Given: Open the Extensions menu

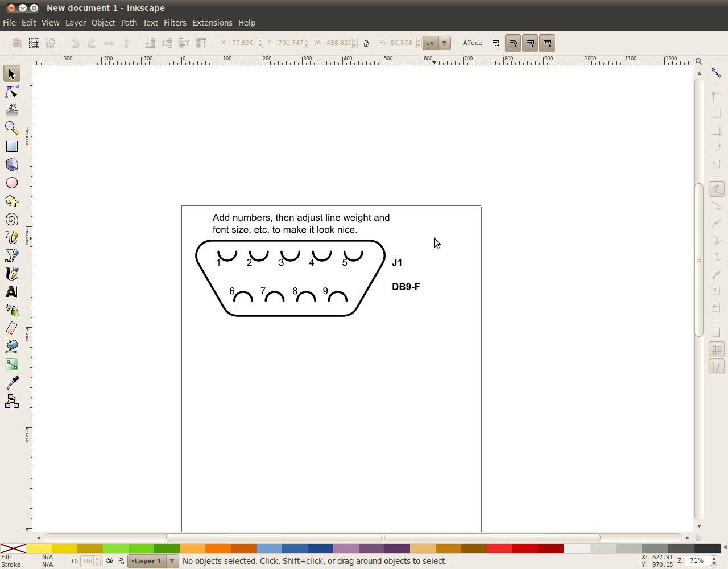Looking at the screenshot, I should pos(212,23).
